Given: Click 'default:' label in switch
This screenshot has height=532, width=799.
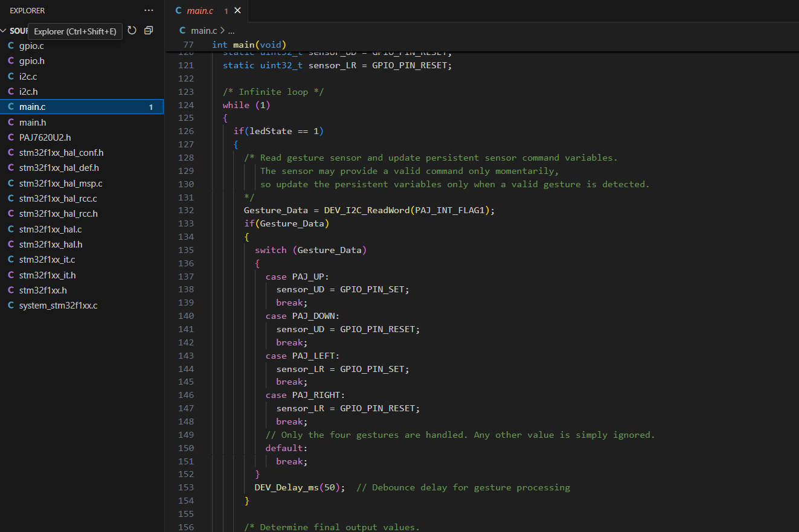Looking at the screenshot, I should coord(287,448).
